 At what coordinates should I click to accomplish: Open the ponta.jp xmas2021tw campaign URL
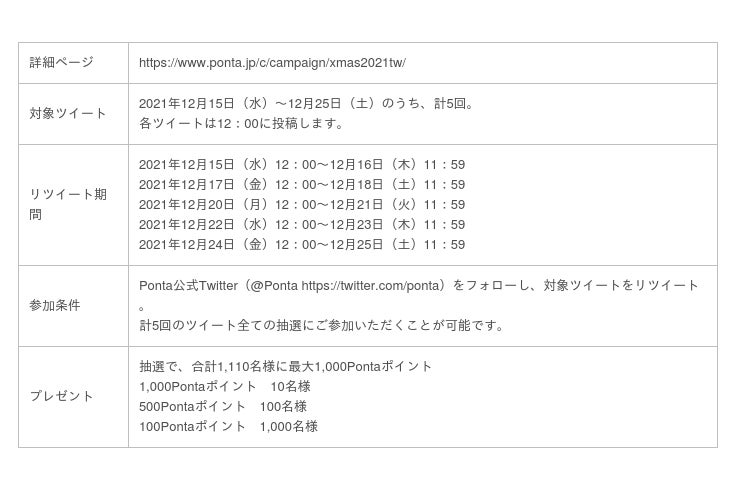pos(272,63)
